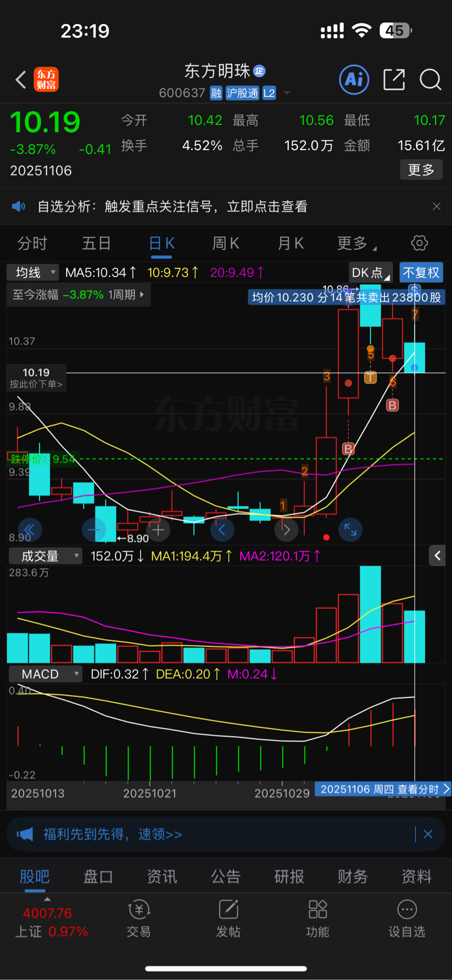This screenshot has width=452, height=980.
Task: Tap the MA1:194.4万 volume value
Action: click(191, 556)
